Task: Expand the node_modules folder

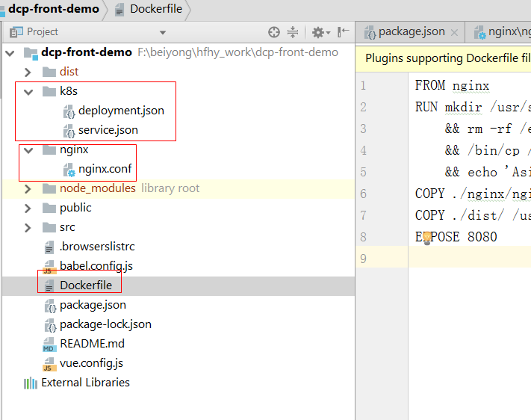Action: coord(28,189)
